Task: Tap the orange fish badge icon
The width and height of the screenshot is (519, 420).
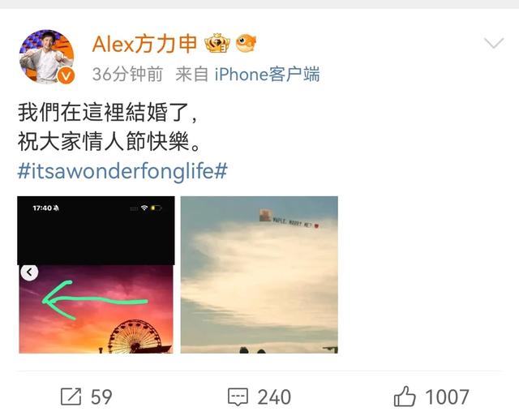Action: point(246,43)
